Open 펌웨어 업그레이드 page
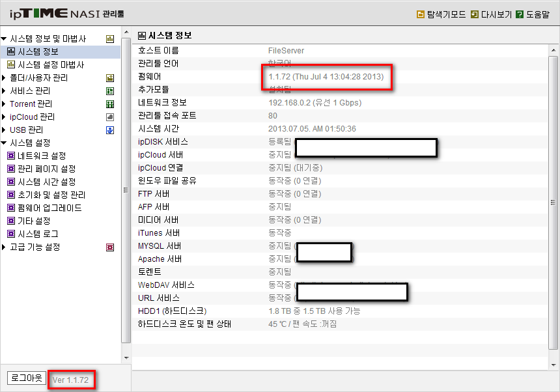 45,208
